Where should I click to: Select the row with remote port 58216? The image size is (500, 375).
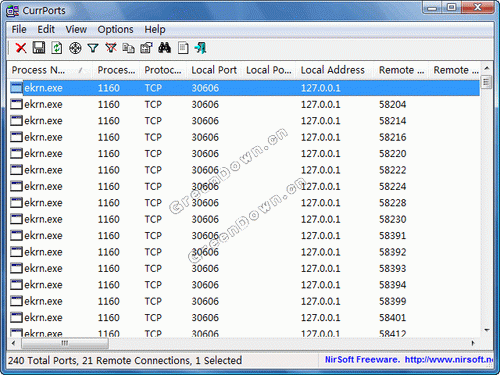click(x=244, y=137)
